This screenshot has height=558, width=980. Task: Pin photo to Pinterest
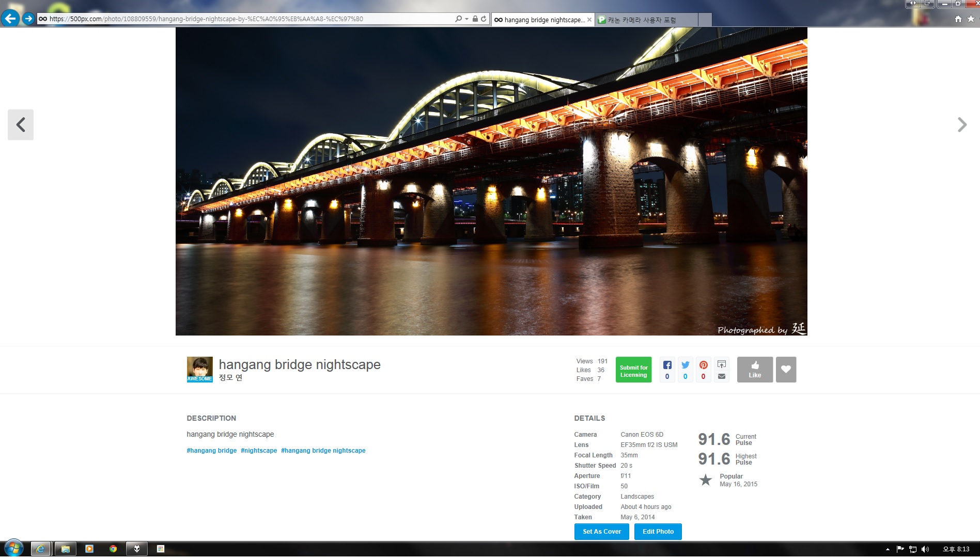point(703,365)
